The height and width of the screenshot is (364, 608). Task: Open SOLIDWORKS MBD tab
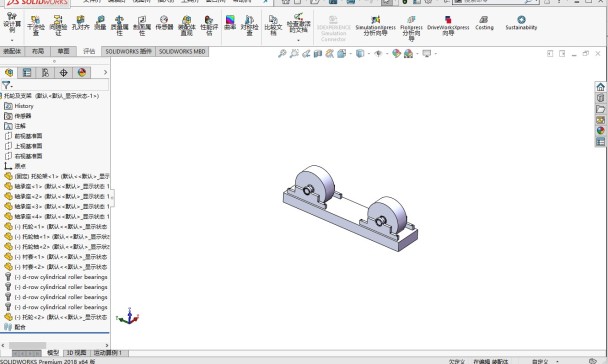tap(182, 52)
